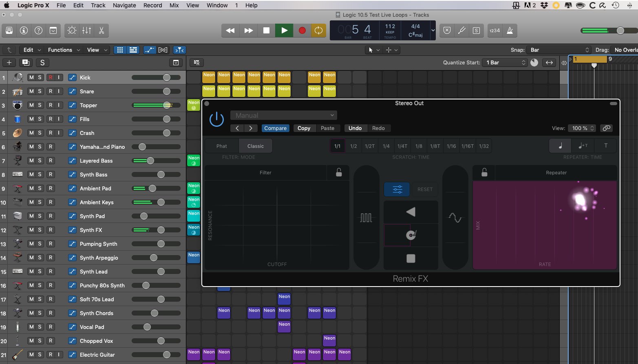Open the Manual preset dropdown
Image resolution: width=638 pixels, height=364 pixels.
284,115
